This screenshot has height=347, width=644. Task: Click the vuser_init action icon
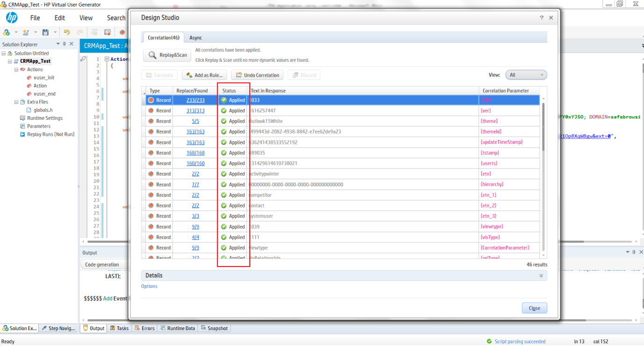pos(29,78)
